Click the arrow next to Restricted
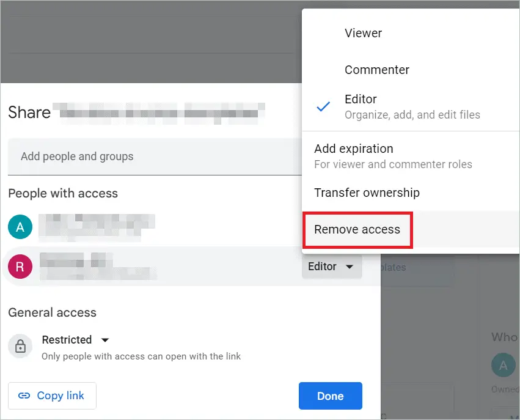This screenshot has height=420, width=520. point(105,340)
